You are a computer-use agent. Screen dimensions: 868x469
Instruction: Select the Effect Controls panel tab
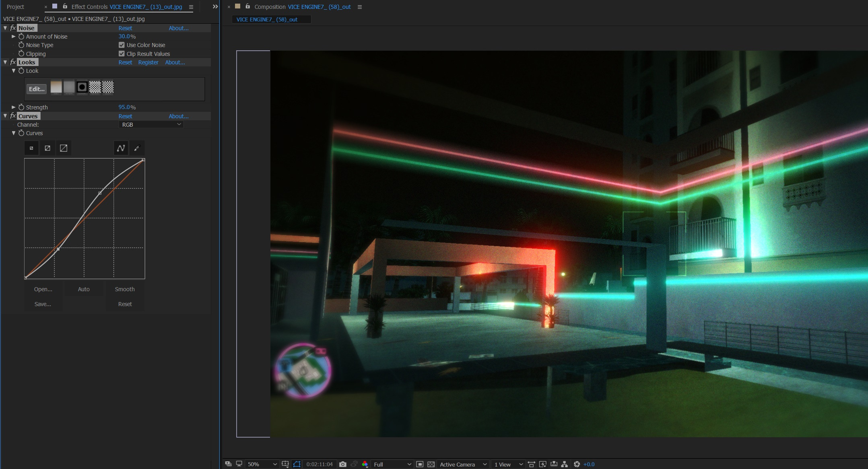coord(126,7)
